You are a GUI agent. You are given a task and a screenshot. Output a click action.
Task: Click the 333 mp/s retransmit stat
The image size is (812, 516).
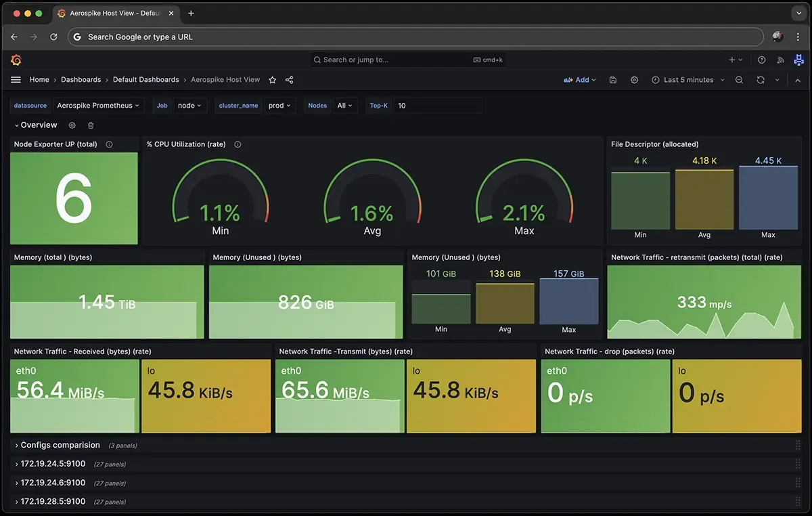[x=704, y=302]
